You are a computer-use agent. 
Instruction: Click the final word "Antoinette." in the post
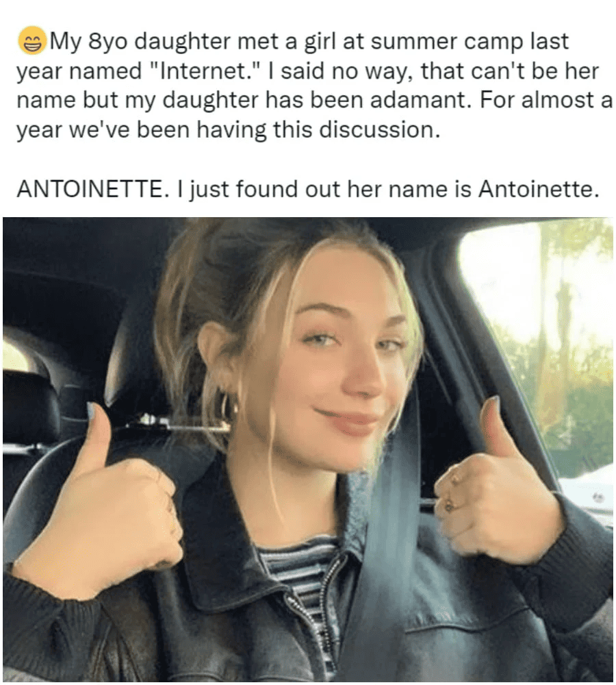tap(539, 189)
